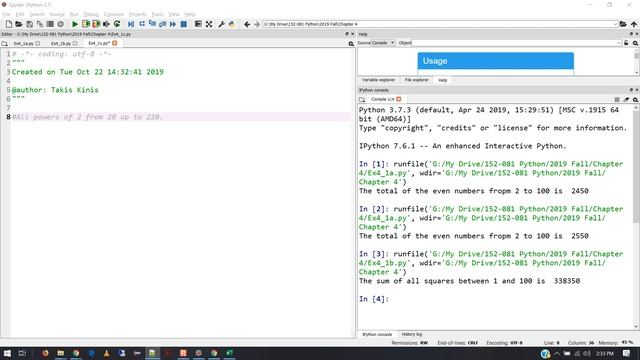Switch to the Ex4_1a.py editor tab

coord(23,43)
